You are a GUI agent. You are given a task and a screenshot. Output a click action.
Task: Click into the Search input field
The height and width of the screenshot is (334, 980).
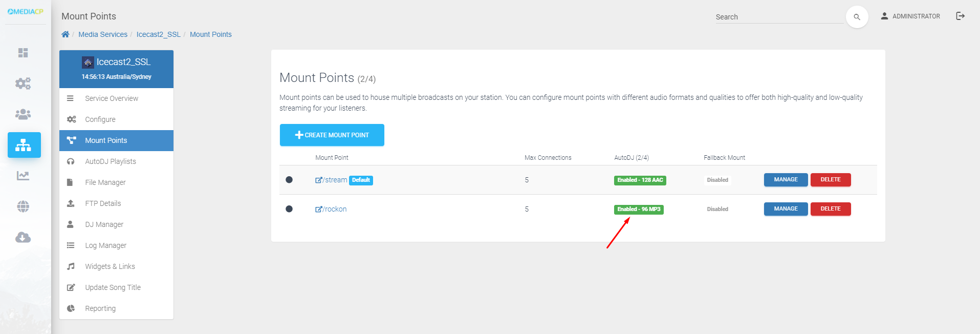click(x=779, y=17)
